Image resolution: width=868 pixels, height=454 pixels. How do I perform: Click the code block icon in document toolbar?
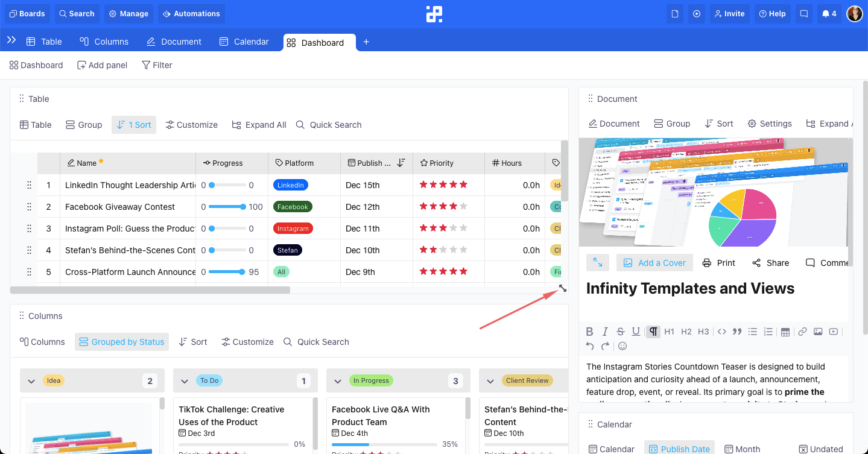(x=721, y=331)
